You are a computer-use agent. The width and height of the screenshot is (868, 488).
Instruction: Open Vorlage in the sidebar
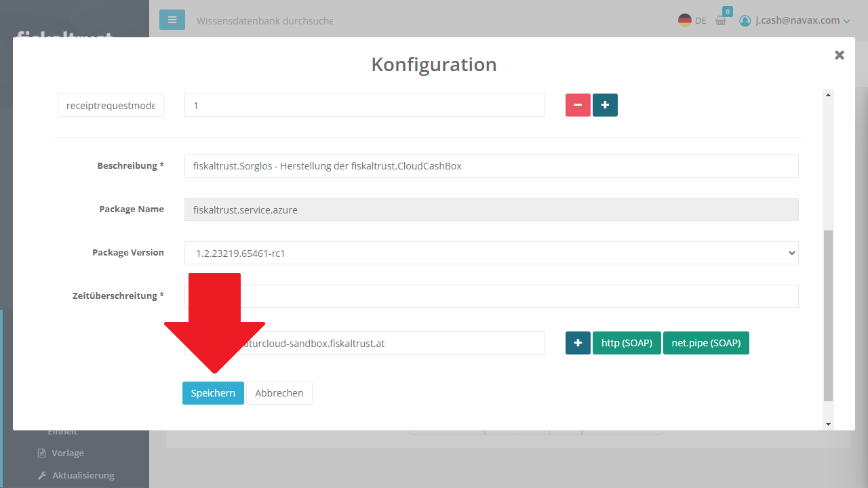(68, 453)
